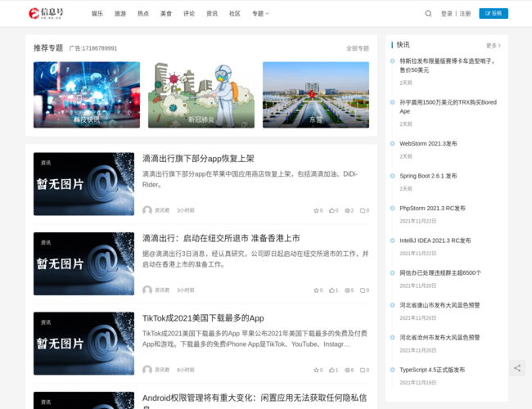Open 全部专题 link
This screenshot has height=409, width=532.
coord(358,48)
